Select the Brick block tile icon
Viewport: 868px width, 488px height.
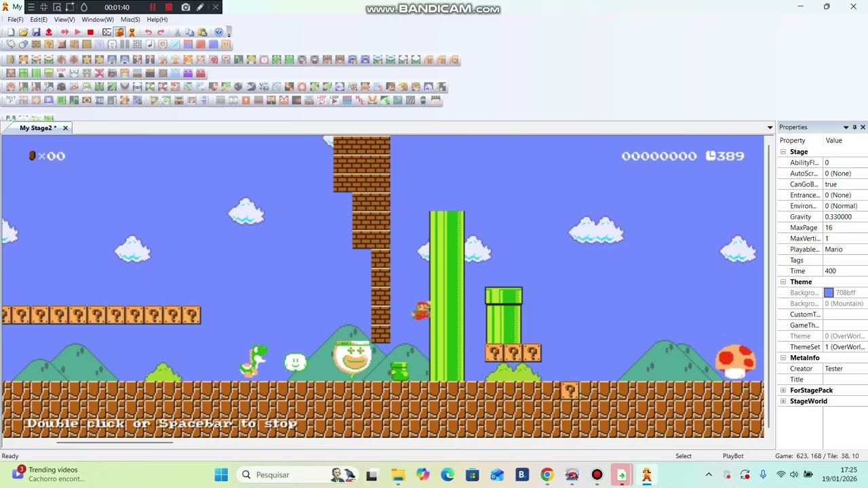click(36, 44)
